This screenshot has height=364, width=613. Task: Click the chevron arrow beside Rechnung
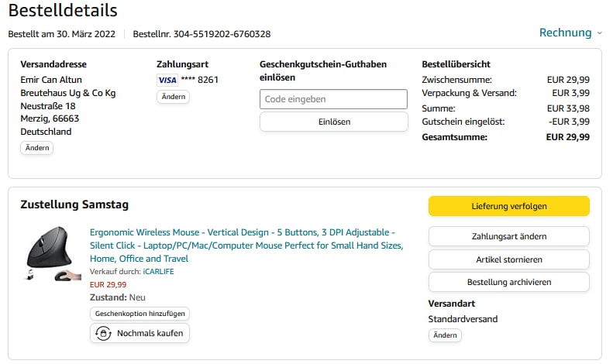(599, 33)
